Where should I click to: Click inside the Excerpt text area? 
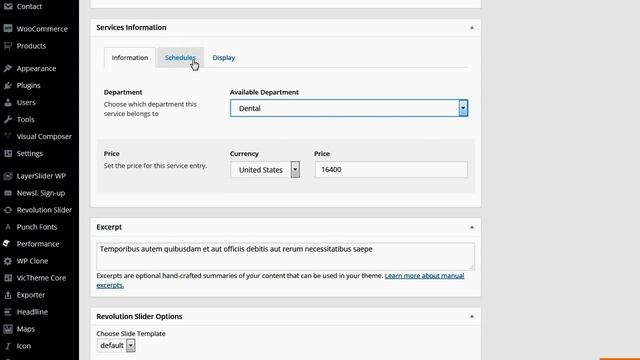(x=285, y=256)
